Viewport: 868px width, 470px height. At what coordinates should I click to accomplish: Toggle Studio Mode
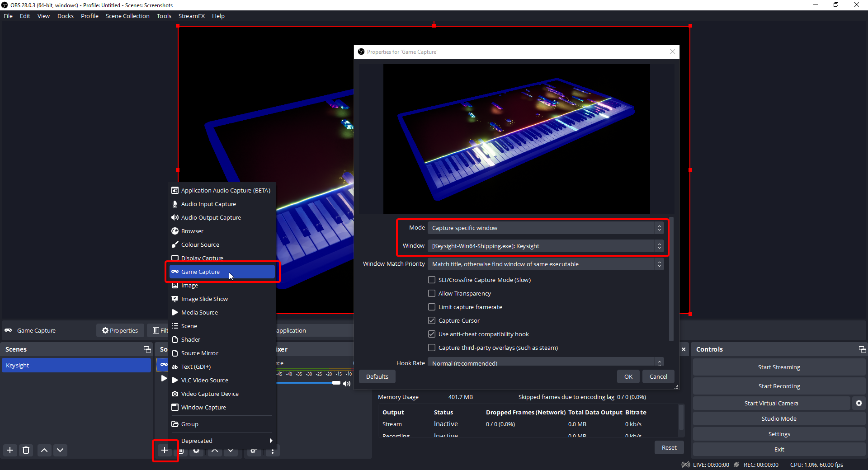tap(779, 418)
